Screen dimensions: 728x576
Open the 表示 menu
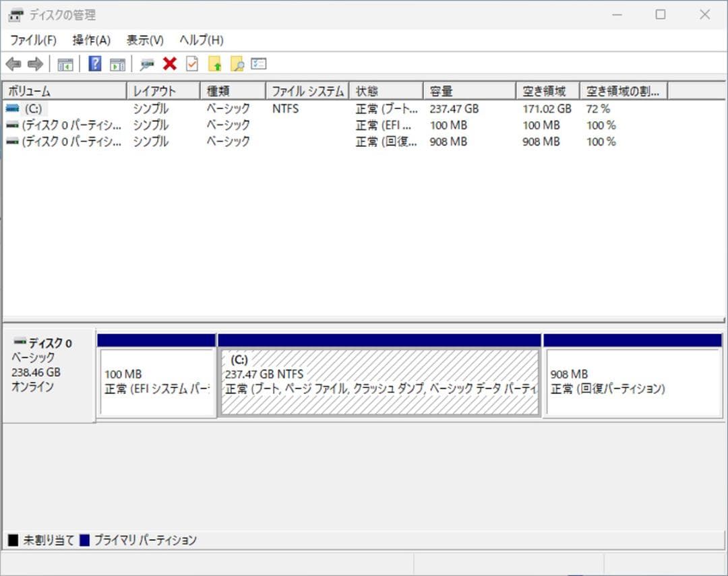coord(144,40)
